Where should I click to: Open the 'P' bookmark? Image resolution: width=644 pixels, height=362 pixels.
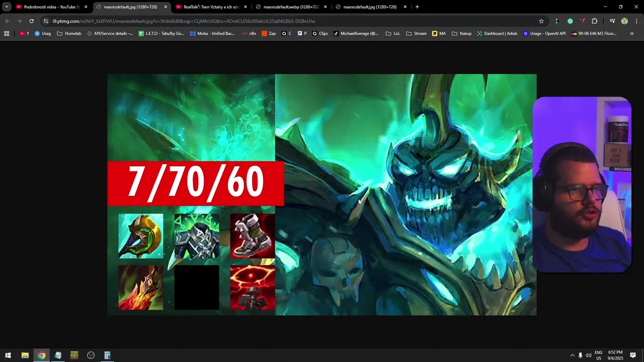point(302,34)
